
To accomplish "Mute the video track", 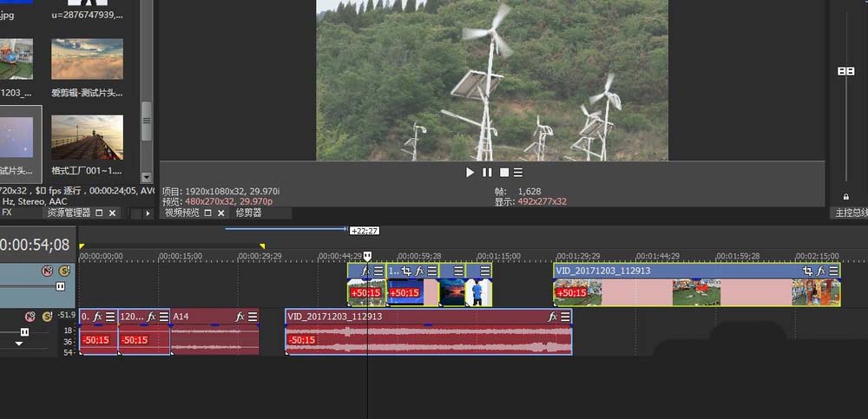I will (48, 271).
